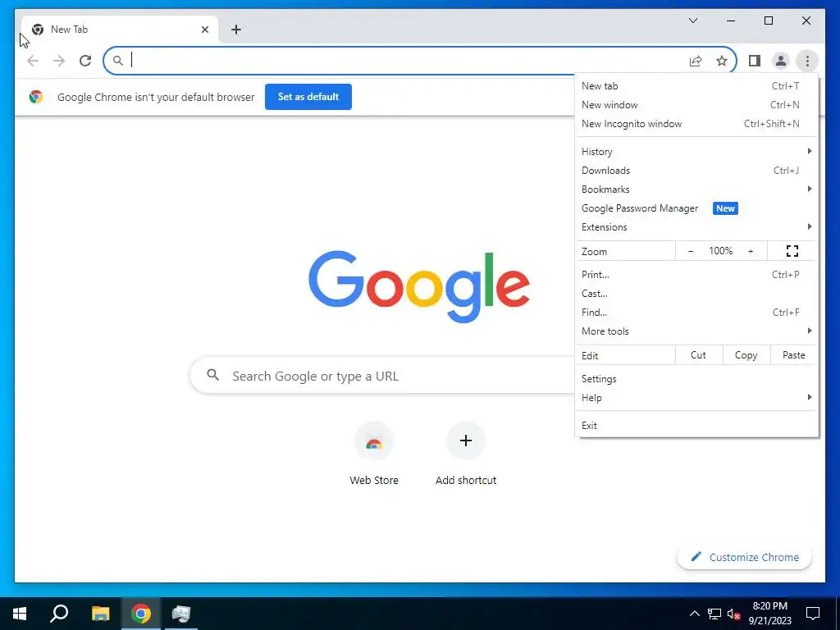Viewport: 840px width, 630px height.
Task: Click Set as default button
Action: pyautogui.click(x=308, y=97)
